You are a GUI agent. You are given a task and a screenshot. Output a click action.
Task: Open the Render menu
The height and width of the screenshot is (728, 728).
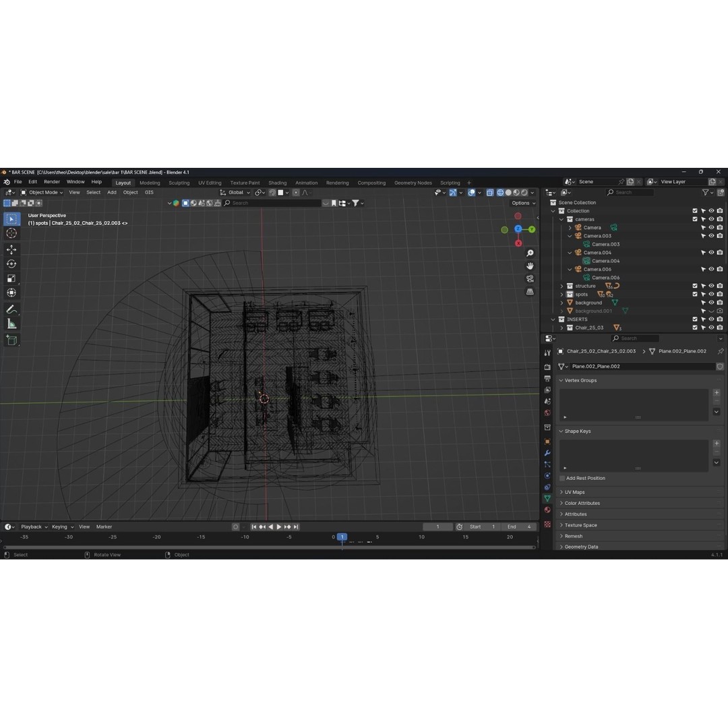(51, 181)
